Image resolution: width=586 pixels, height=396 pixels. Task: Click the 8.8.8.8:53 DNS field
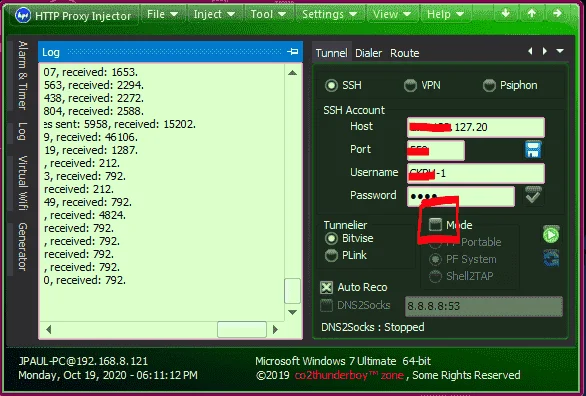coord(484,306)
